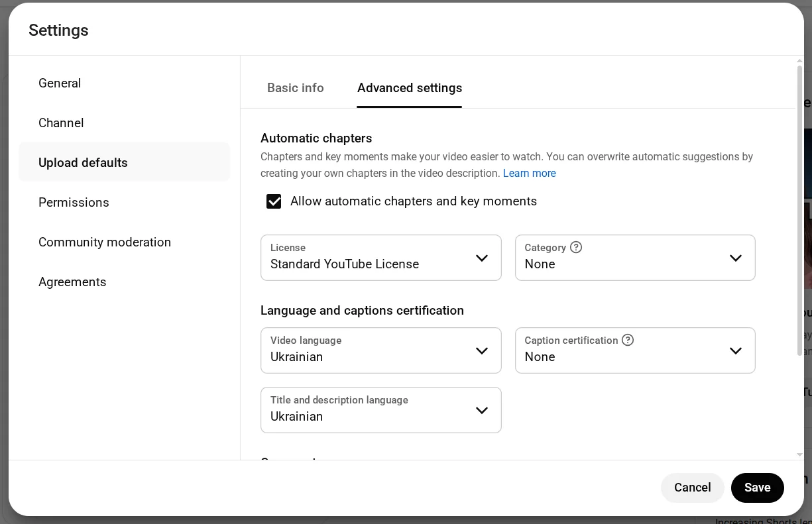Open the License dropdown

click(380, 258)
